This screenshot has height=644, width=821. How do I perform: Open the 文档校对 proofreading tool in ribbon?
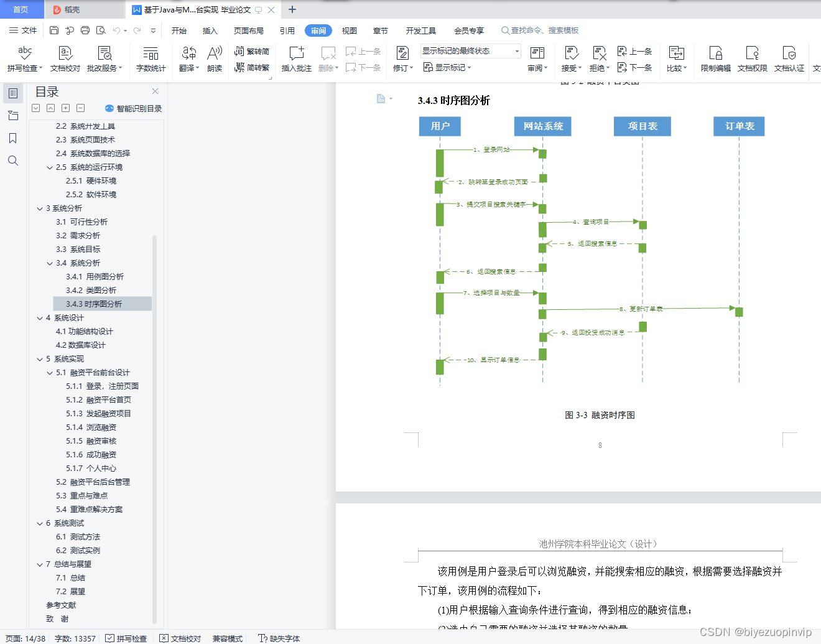(65, 59)
